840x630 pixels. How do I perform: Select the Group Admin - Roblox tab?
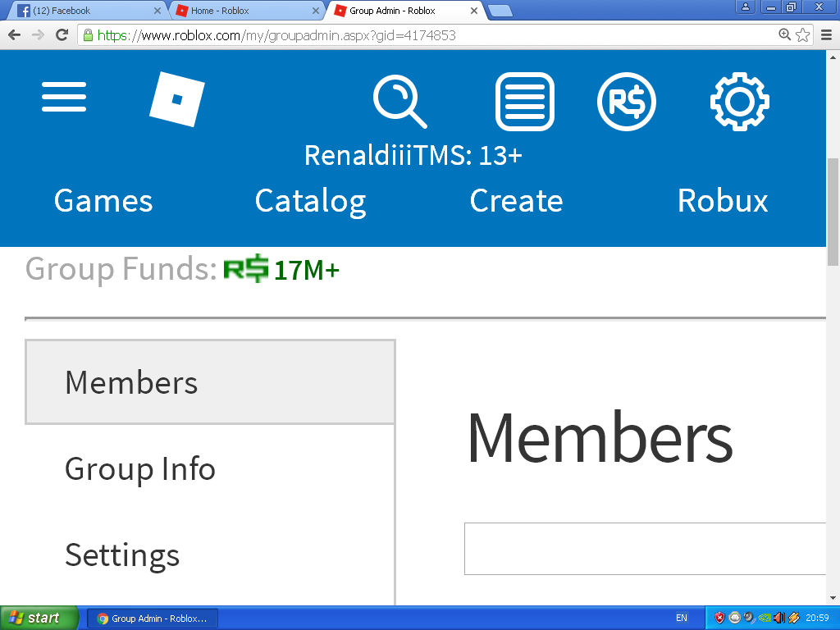coord(406,11)
